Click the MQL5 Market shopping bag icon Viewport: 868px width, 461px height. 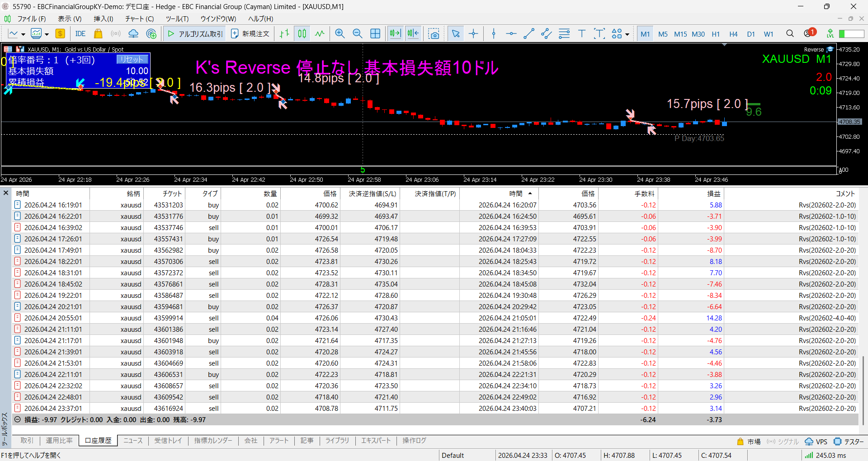click(x=98, y=34)
